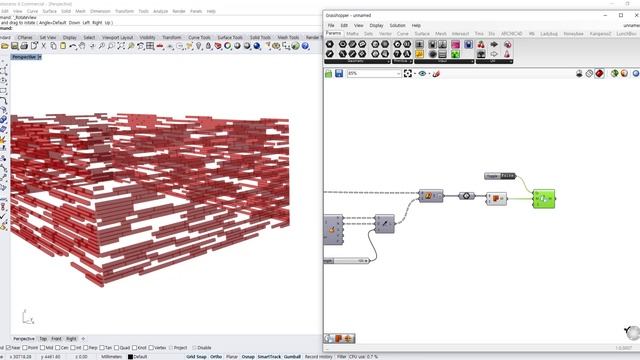Click the Zoom Extents icon in Rhino

[121, 46]
